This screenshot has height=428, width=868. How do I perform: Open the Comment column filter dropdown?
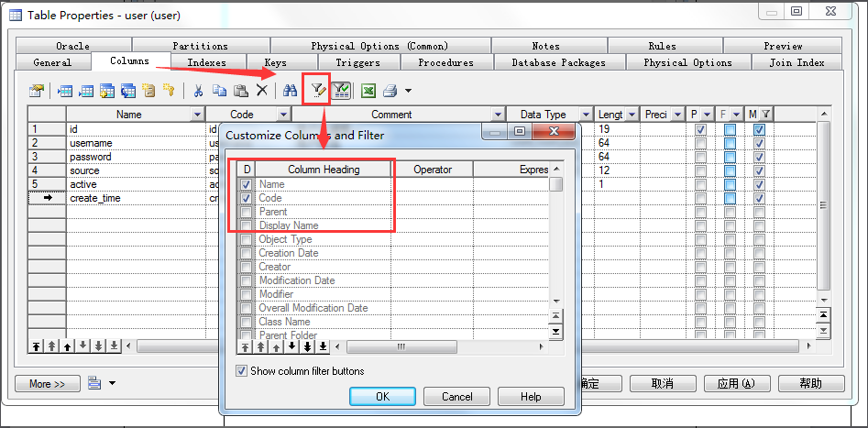point(499,115)
